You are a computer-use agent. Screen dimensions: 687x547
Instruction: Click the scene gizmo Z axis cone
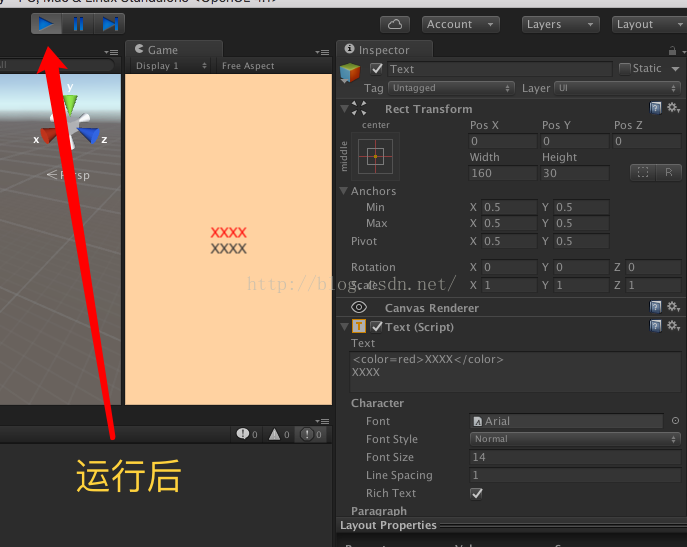[90, 135]
